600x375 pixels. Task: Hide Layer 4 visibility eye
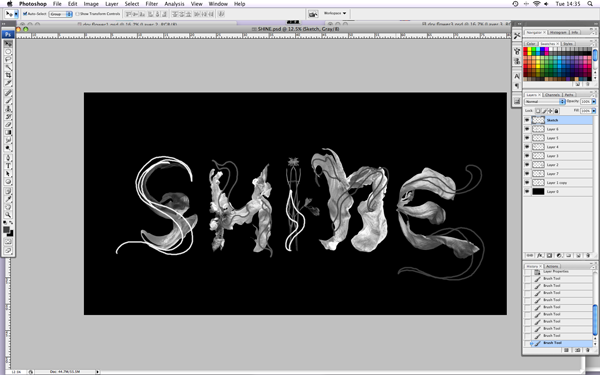pos(527,147)
